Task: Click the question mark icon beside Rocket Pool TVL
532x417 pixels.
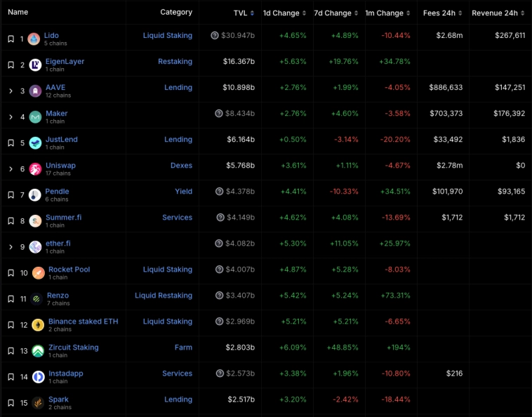Action: pos(219,270)
